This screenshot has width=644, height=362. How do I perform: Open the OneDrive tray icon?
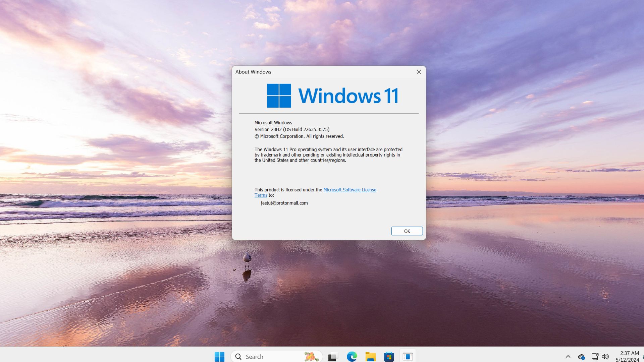click(581, 357)
